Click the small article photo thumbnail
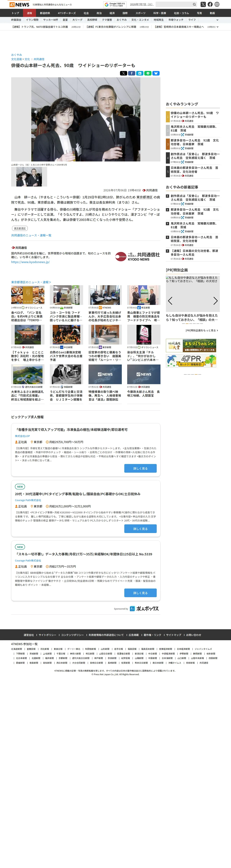 coord(29,177)
